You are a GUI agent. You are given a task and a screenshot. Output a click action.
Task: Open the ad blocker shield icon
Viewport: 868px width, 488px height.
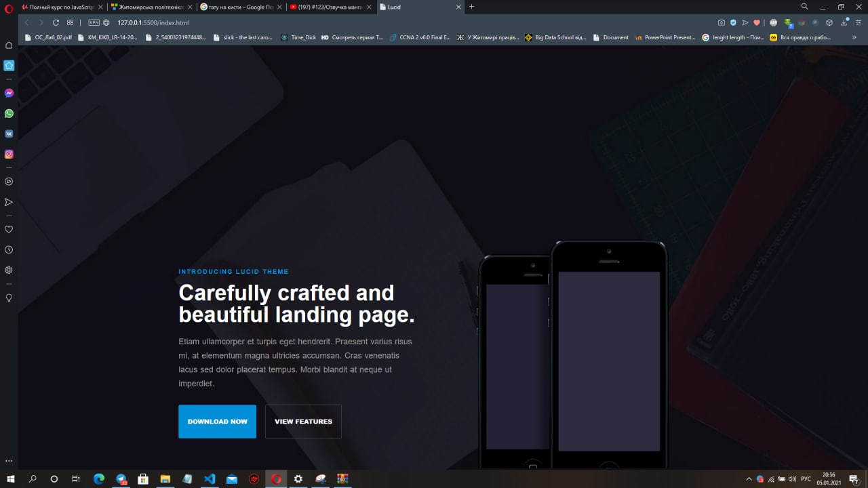733,22
